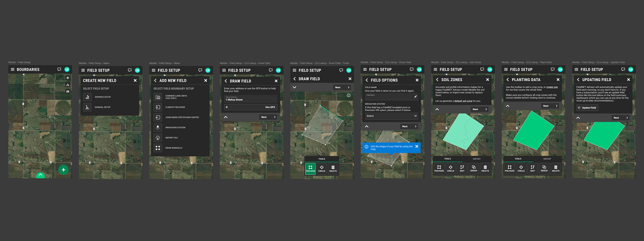Open the irrigation system Select dropdown
Image resolution: width=644 pixels, height=241 pixels.
[x=391, y=116]
